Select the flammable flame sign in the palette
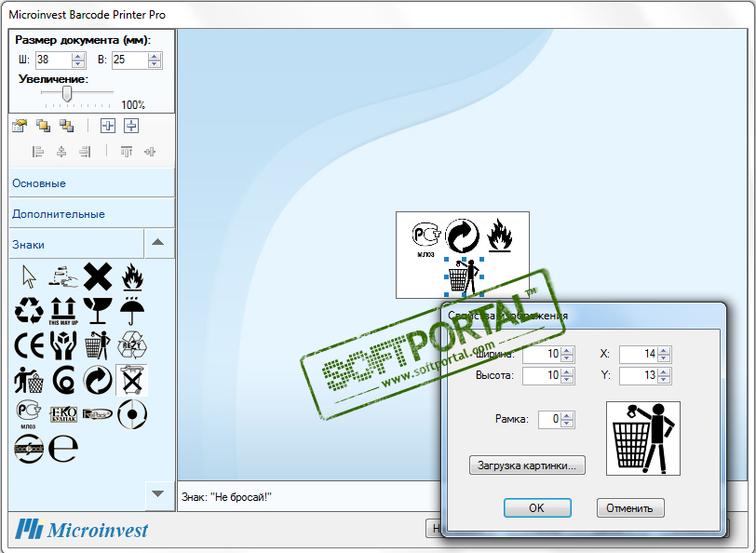 point(132,276)
